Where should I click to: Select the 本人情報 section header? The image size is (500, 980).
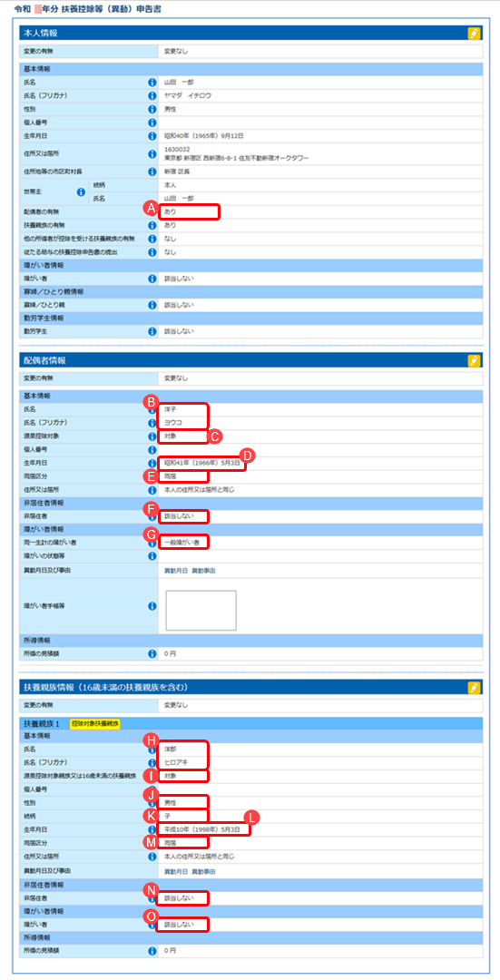coord(250,34)
